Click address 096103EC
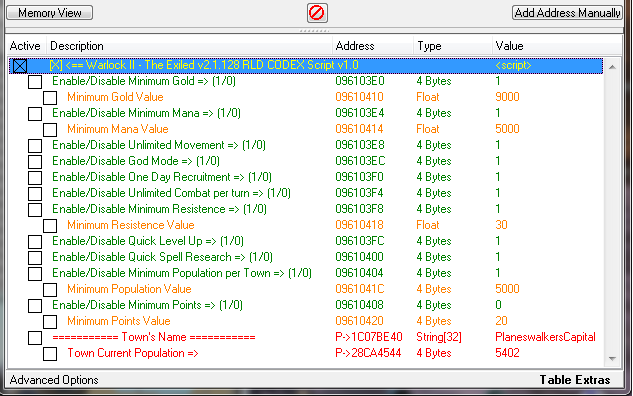633x396 pixels. point(360,161)
